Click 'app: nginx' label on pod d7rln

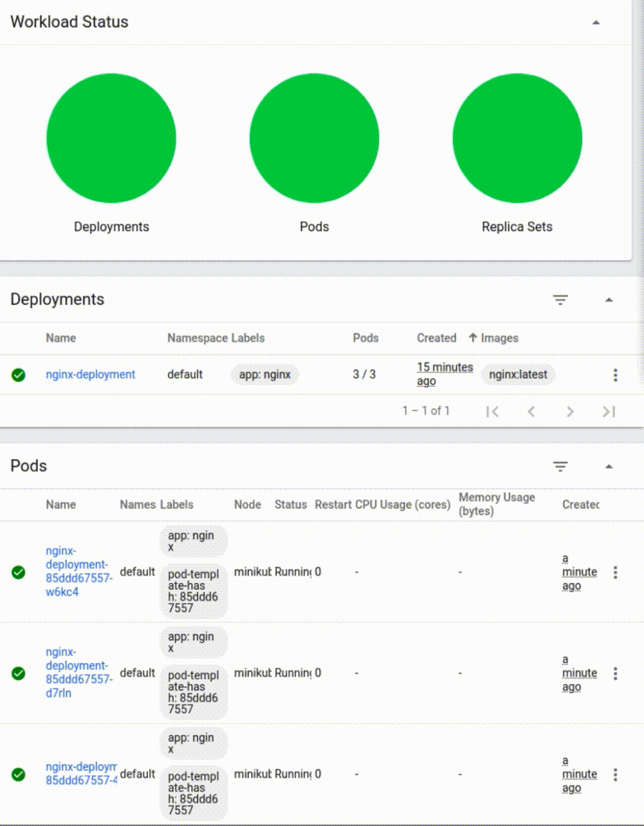(193, 642)
